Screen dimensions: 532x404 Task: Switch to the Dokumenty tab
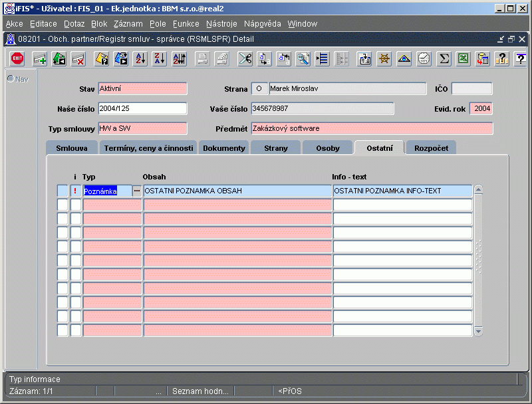tap(224, 148)
